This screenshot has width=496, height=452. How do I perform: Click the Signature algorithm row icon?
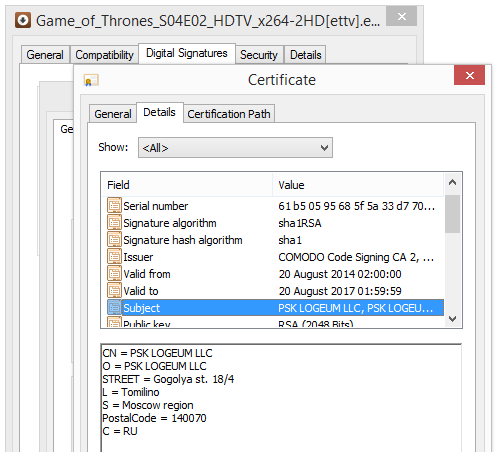tap(114, 222)
